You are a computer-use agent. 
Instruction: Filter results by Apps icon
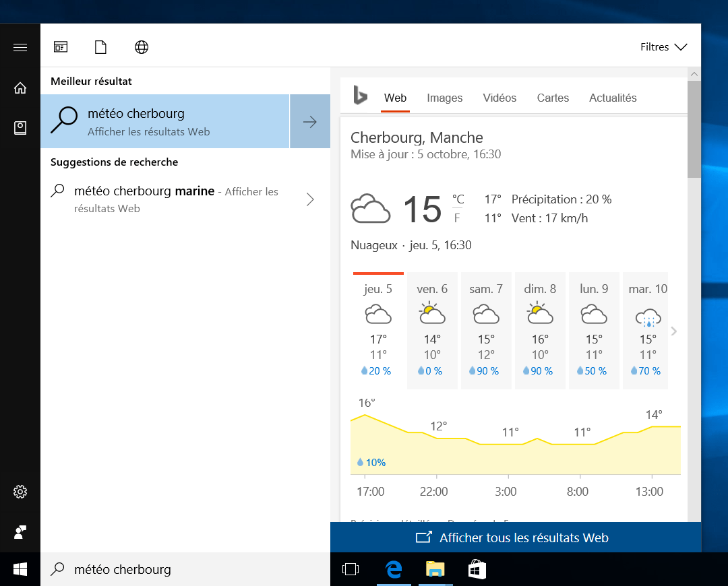(x=61, y=47)
